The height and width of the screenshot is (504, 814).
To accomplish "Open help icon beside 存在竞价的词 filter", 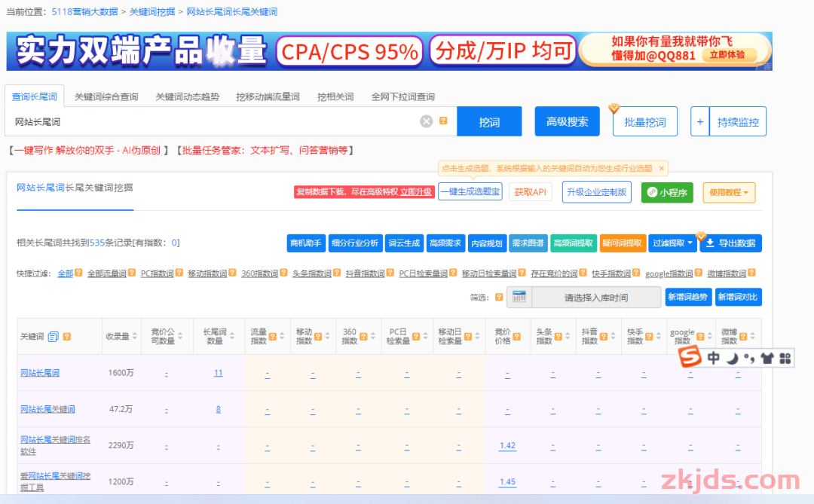I will (x=583, y=273).
